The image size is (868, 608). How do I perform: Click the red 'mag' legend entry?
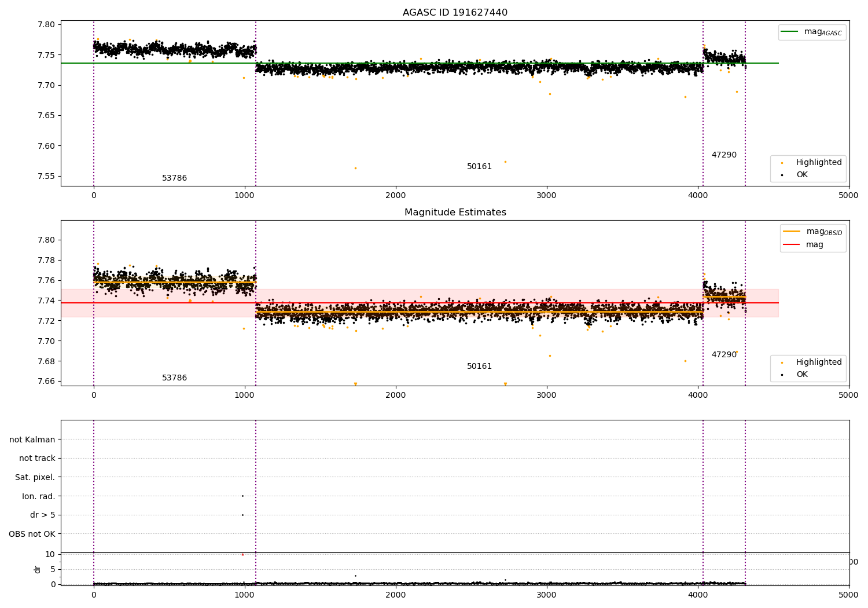[x=804, y=244]
